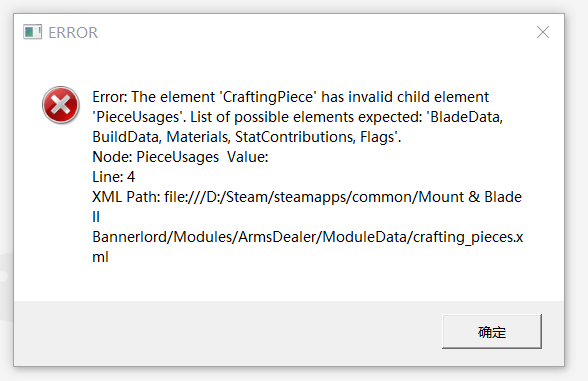Screen dimensions: 588x381
Task: Click the Node: PieceUsages Value: line
Action: click(x=180, y=157)
